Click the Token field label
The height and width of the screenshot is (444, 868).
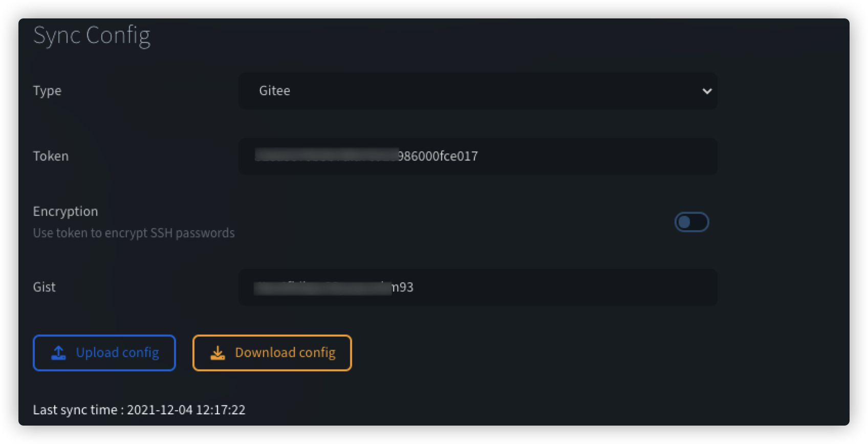coord(51,156)
